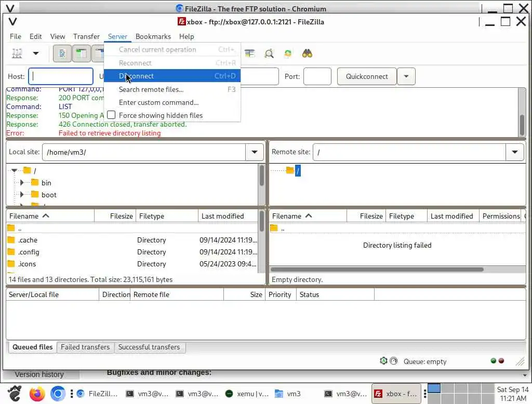Open the Local site path dropdown
Image resolution: width=532 pixels, height=404 pixels.
(255, 152)
